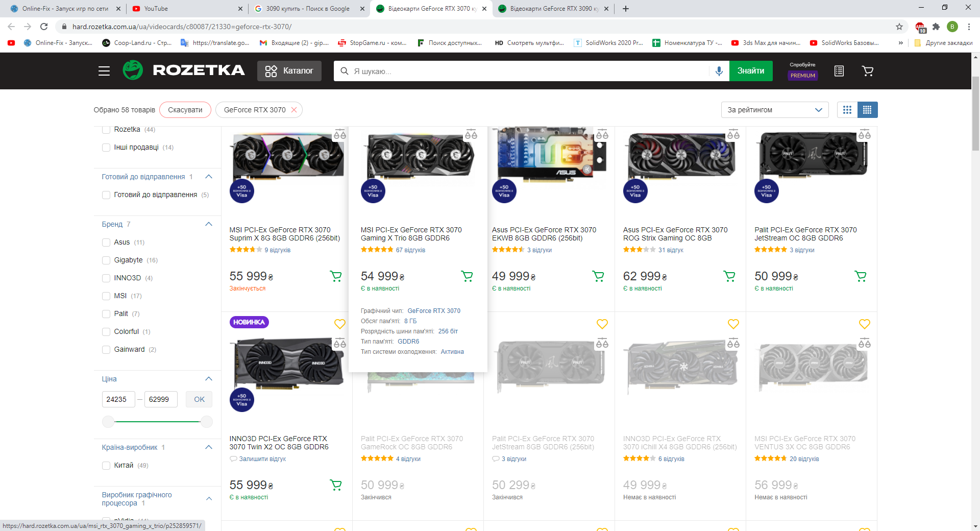
Task: Click Скасувати to clear filters
Action: 185,110
